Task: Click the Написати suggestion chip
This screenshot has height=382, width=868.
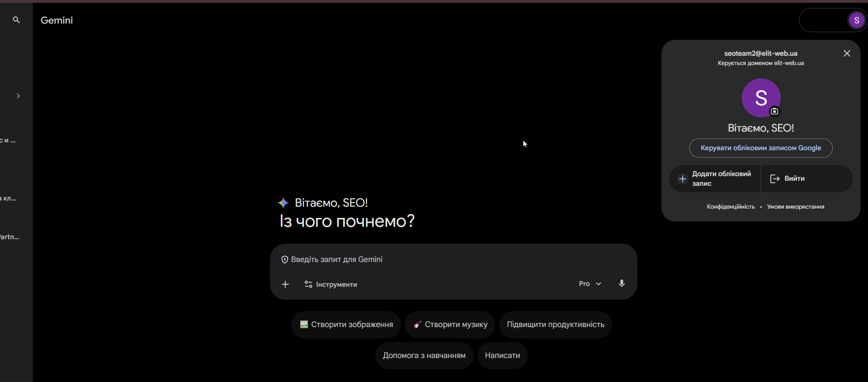Action: 502,356
